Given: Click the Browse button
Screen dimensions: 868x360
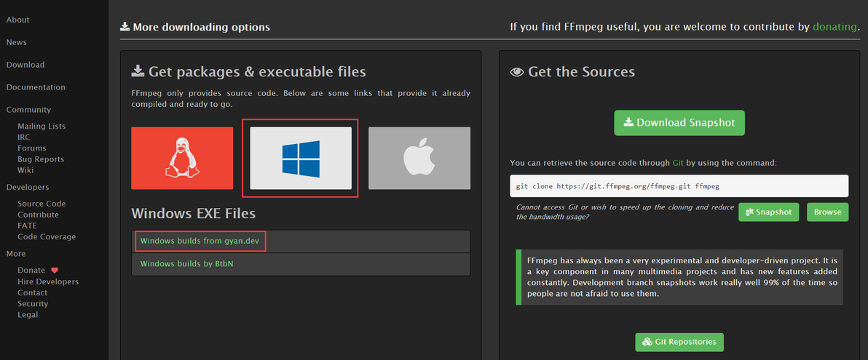Looking at the screenshot, I should tap(828, 212).
